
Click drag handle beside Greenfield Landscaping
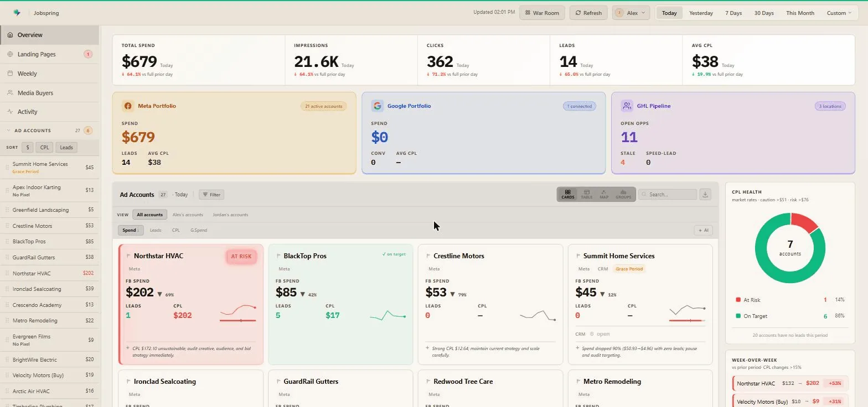click(7, 210)
